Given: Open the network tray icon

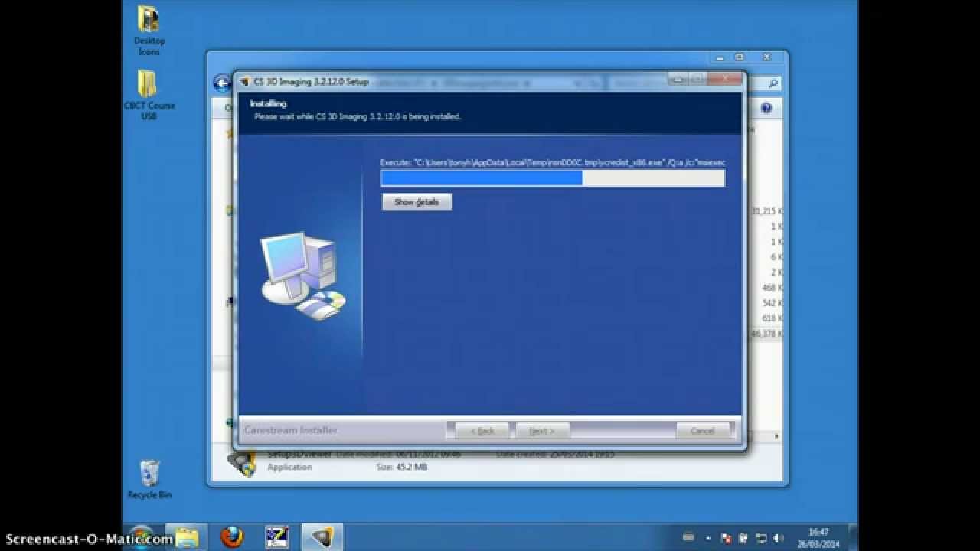Looking at the screenshot, I should pos(761,538).
